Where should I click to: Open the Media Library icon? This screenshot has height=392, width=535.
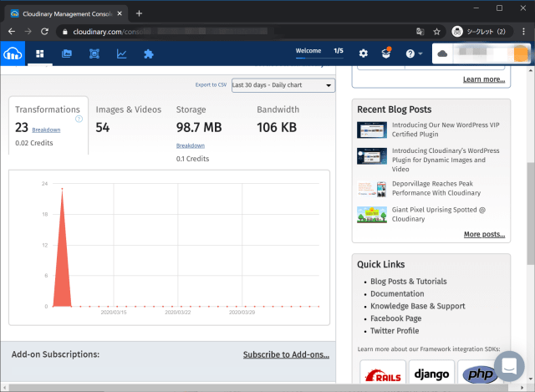(67, 53)
